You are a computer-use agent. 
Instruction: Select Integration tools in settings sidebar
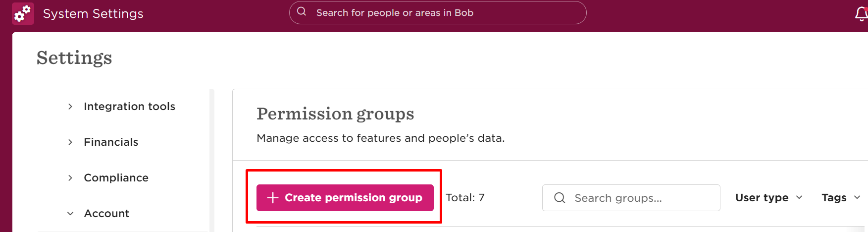point(129,107)
